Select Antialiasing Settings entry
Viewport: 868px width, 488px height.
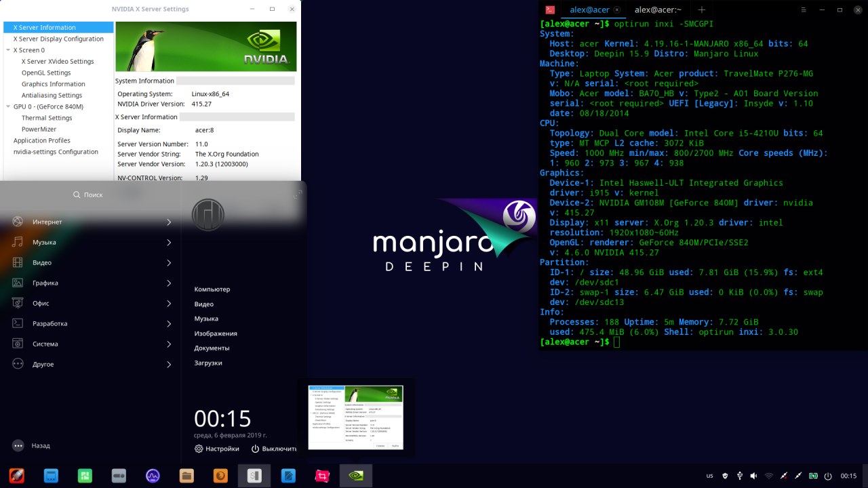(52, 96)
